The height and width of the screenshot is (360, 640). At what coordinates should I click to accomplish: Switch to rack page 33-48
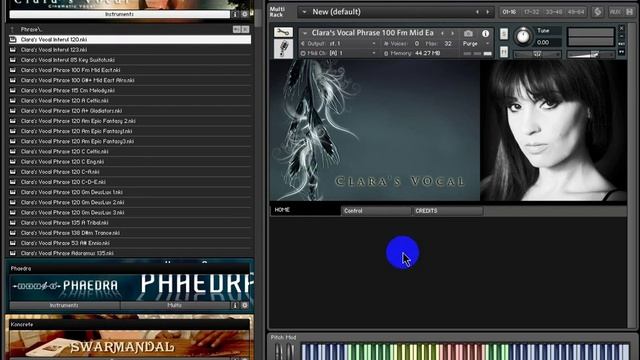(x=554, y=12)
